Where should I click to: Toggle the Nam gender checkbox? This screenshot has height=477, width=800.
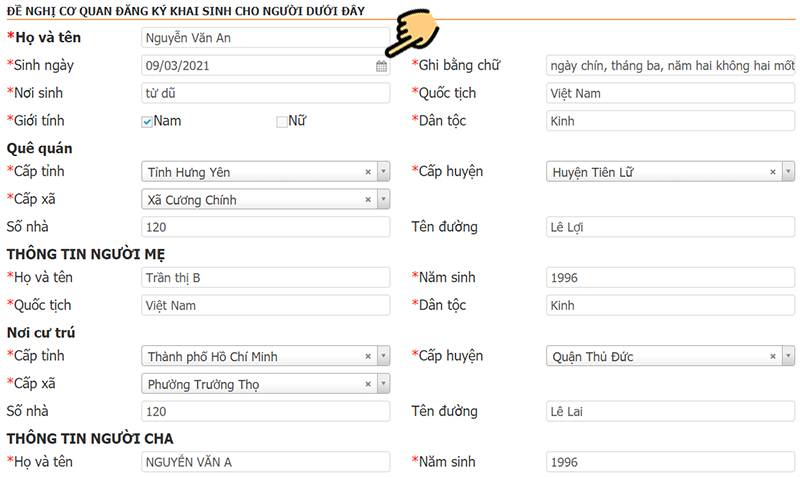click(x=147, y=122)
